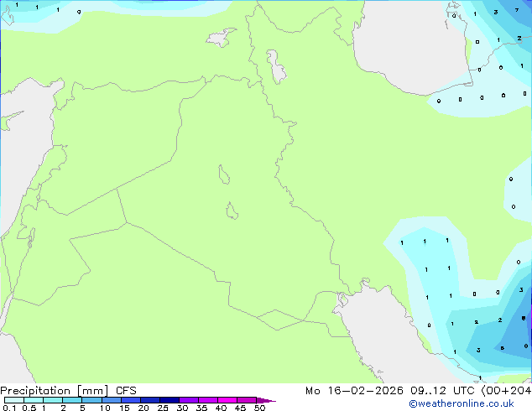Image resolution: width=532 pixels, height=411 pixels.
Task: Select the 35–40 mm violet legend swatch
Action: (207, 400)
